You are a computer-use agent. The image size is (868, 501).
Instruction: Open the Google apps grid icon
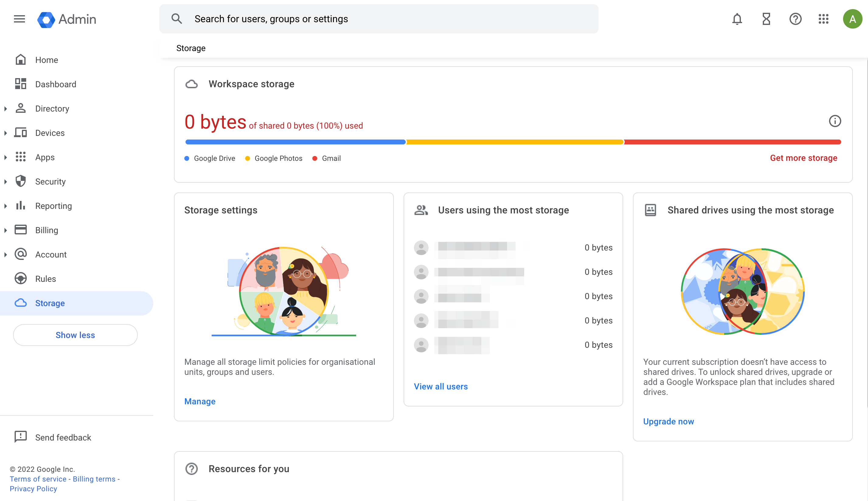[x=824, y=19]
